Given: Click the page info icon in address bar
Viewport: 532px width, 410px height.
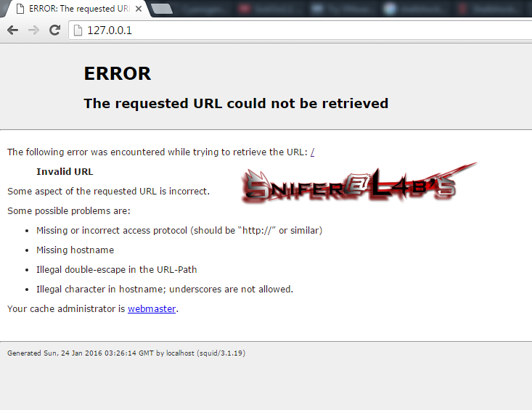Looking at the screenshot, I should 78,30.
